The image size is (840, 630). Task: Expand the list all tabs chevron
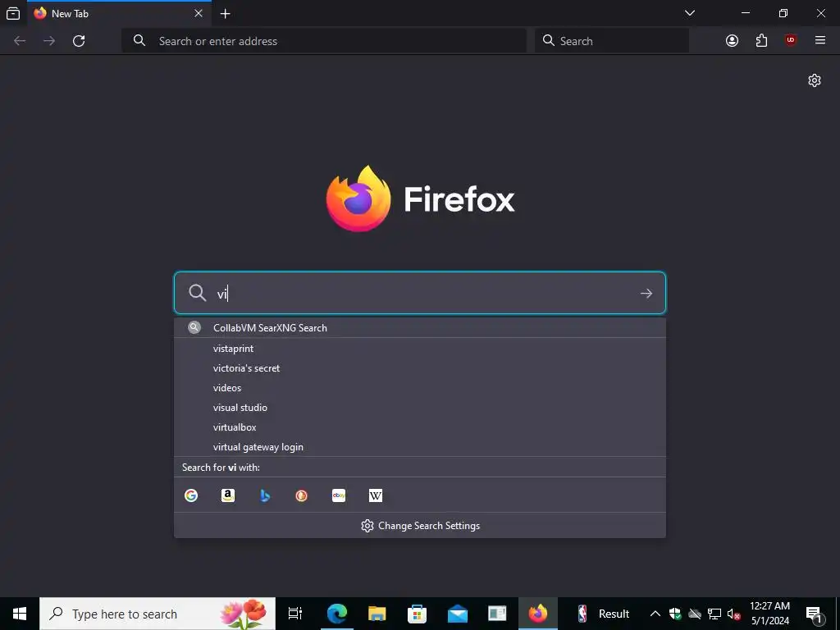(690, 13)
